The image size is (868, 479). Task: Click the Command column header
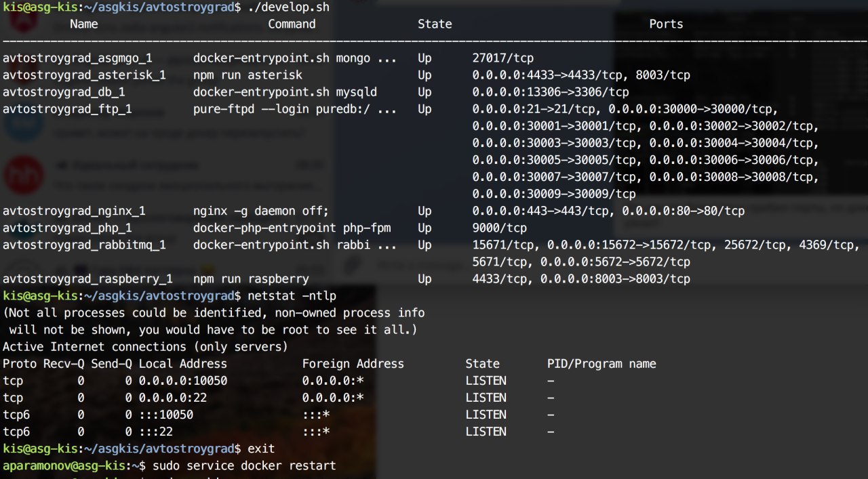coord(292,24)
